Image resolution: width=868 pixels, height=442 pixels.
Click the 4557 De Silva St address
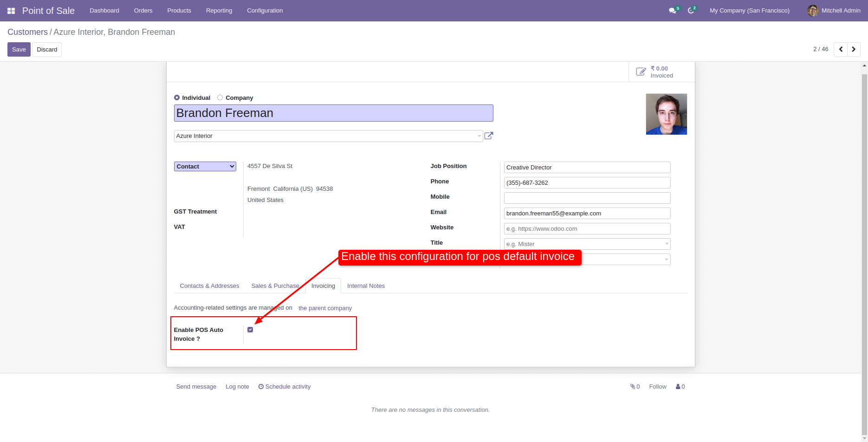pyautogui.click(x=270, y=166)
